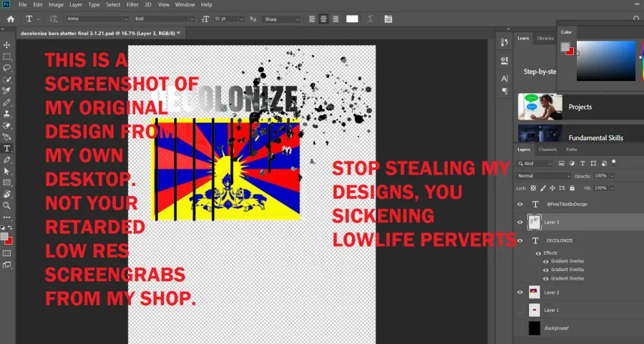Open the Character panel icon in dock

point(504,79)
